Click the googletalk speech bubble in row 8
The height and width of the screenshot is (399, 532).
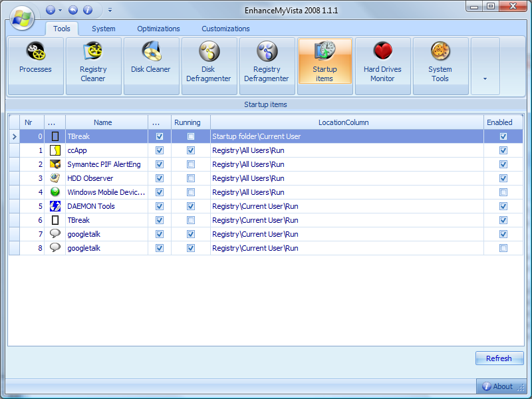click(x=55, y=247)
